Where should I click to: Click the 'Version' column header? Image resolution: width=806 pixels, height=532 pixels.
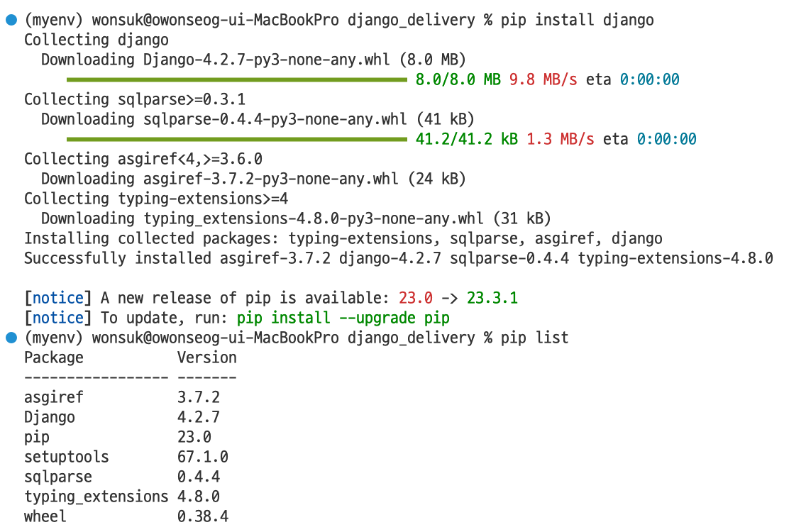click(207, 358)
